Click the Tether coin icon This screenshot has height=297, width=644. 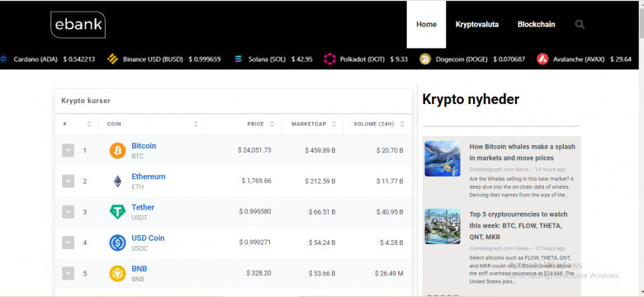pyautogui.click(x=117, y=212)
